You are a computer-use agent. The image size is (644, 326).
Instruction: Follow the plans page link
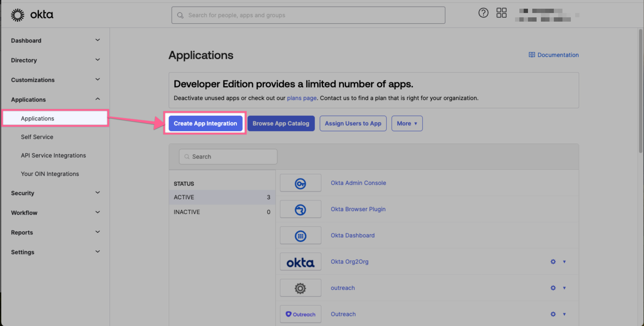pos(302,98)
